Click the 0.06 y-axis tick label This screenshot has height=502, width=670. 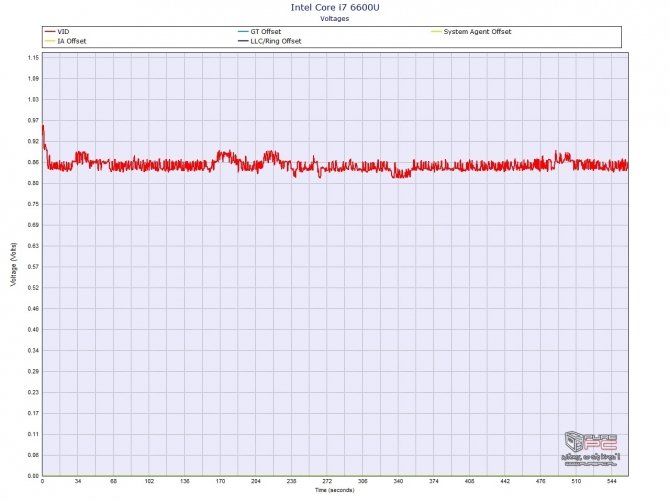pyautogui.click(x=33, y=455)
